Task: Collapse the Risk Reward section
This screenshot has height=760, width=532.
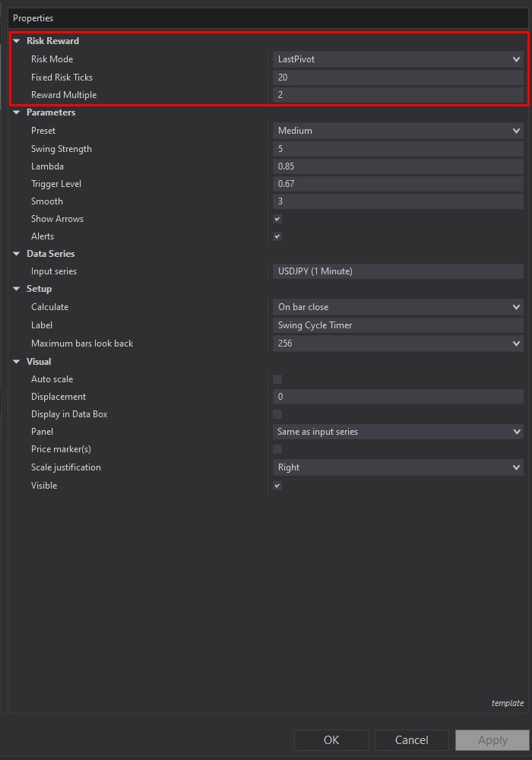Action: pos(17,41)
